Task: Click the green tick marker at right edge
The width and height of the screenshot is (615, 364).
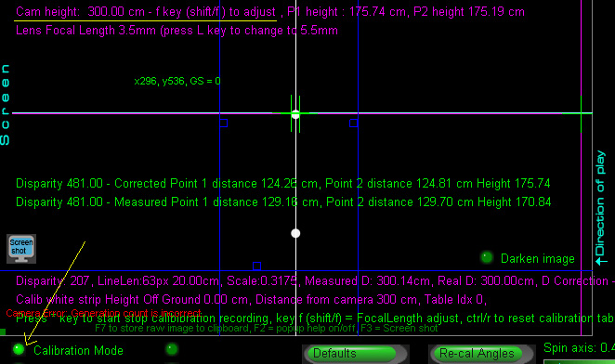Action: [581, 113]
